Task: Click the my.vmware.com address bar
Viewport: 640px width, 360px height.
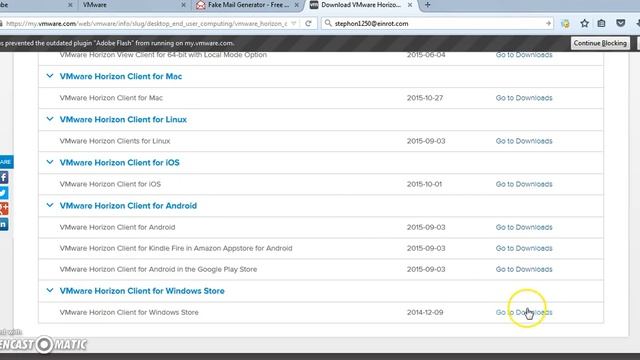Action: [x=146, y=23]
